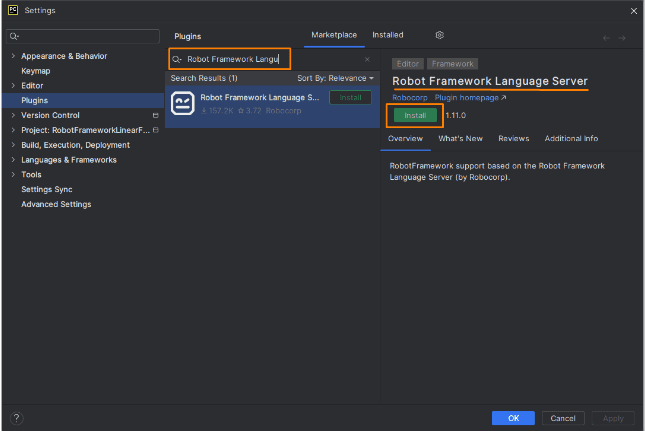645x431 pixels.
Task: Click the settings search input field
Action: click(83, 36)
